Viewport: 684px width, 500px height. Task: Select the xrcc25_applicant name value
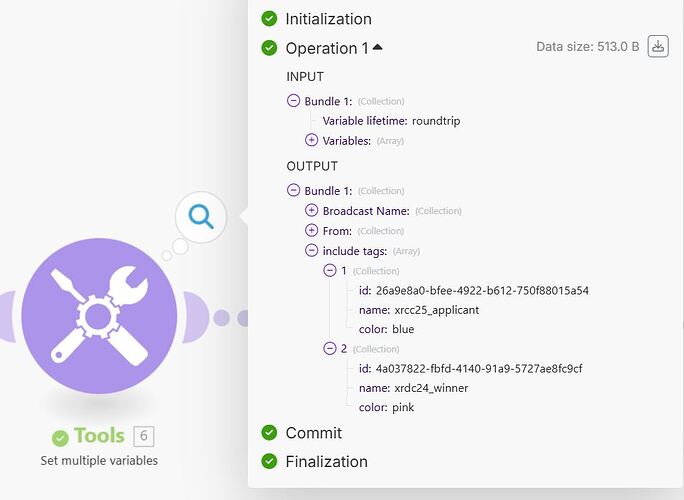coord(436,310)
